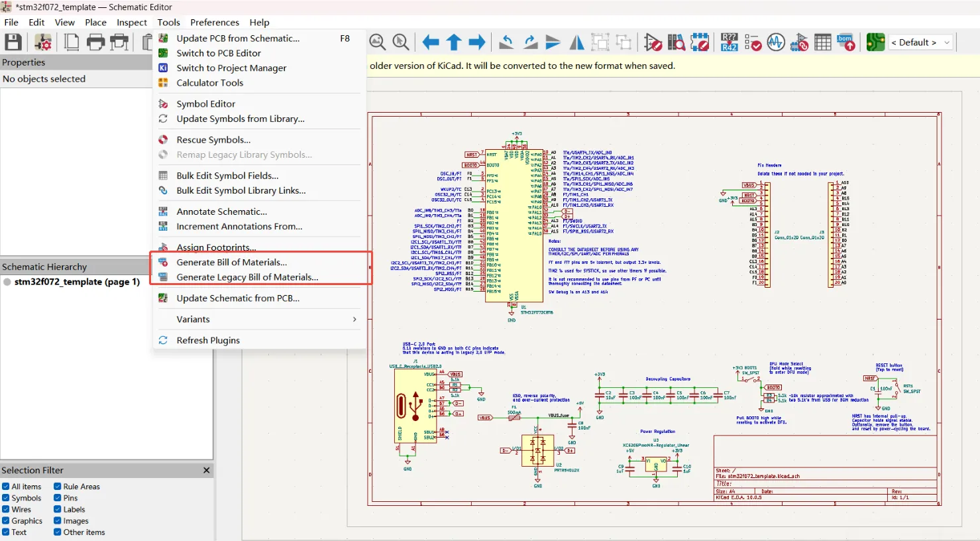
Task: Expand the Variants submenu
Action: 259,319
